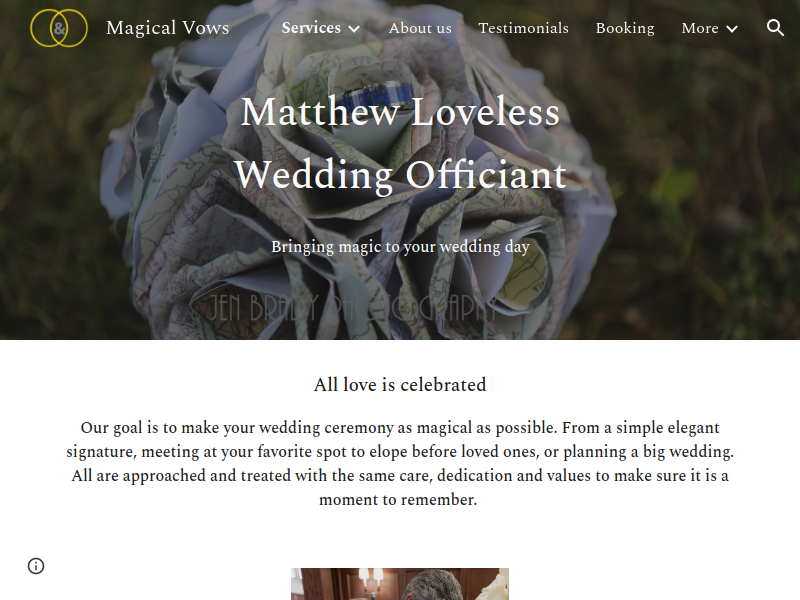
Task: Click the 'All love is celebrated' heading
Action: click(x=400, y=385)
